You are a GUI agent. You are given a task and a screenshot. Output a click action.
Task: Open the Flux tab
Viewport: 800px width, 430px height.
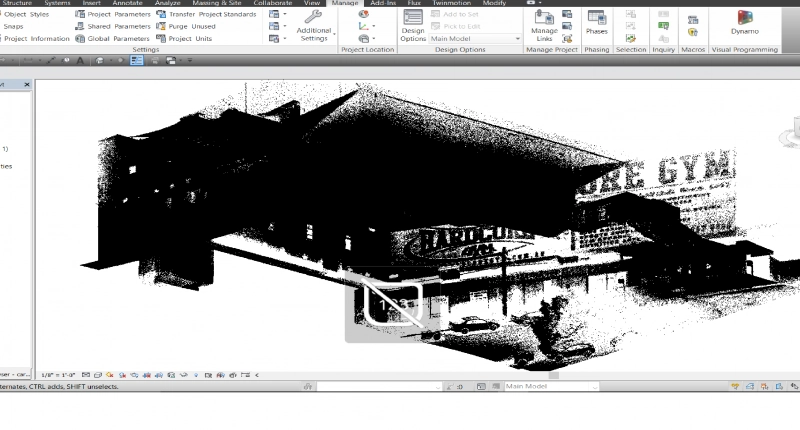(414, 3)
